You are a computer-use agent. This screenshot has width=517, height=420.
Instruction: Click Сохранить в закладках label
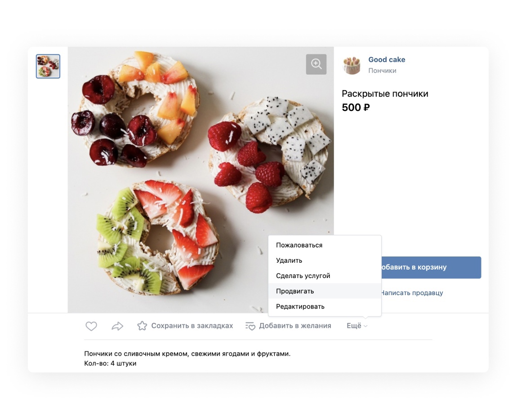(x=192, y=326)
